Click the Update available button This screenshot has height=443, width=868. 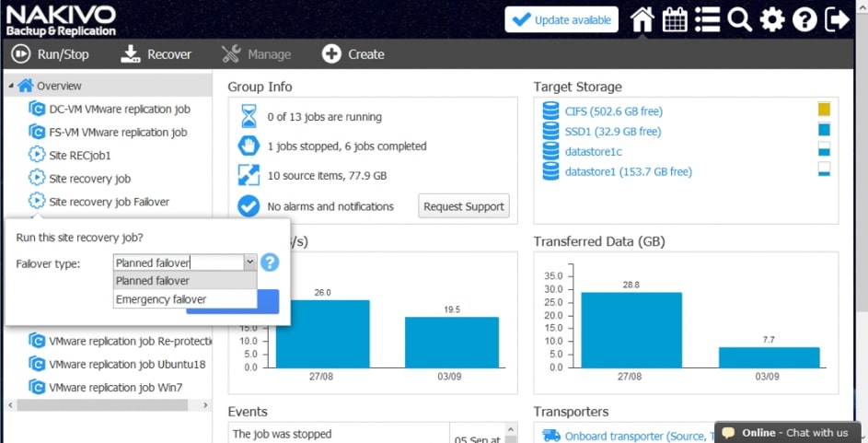[561, 19]
